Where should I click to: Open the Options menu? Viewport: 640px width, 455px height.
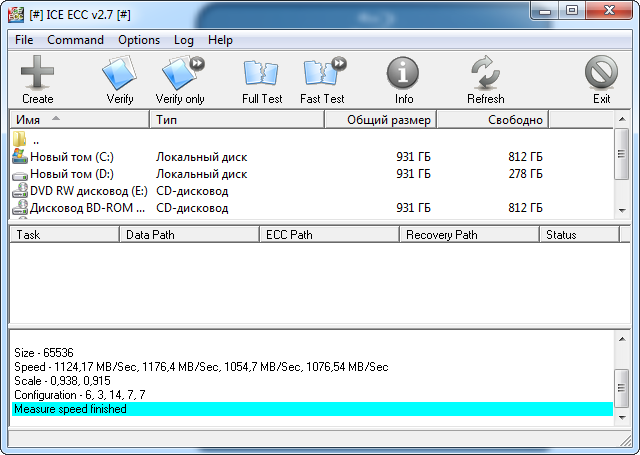[x=139, y=40]
